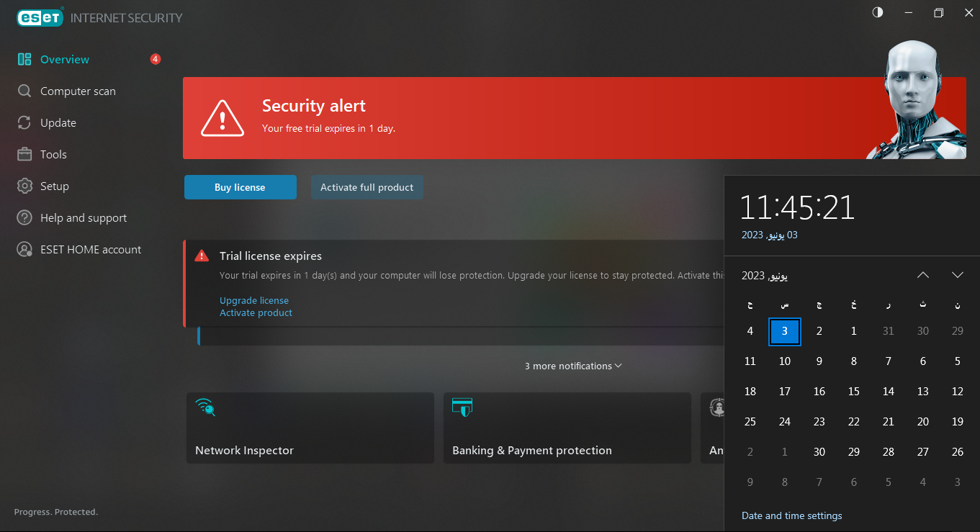
Task: Open the Network Inspector tile
Action: [x=310, y=428]
